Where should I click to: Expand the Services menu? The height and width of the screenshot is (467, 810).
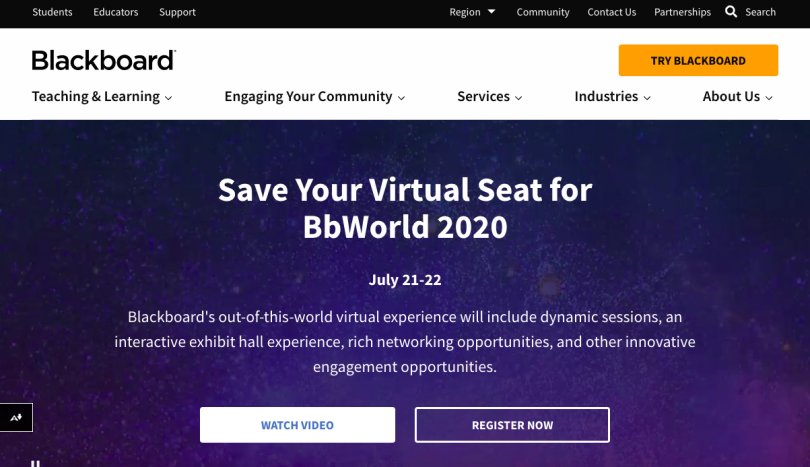[x=490, y=97]
